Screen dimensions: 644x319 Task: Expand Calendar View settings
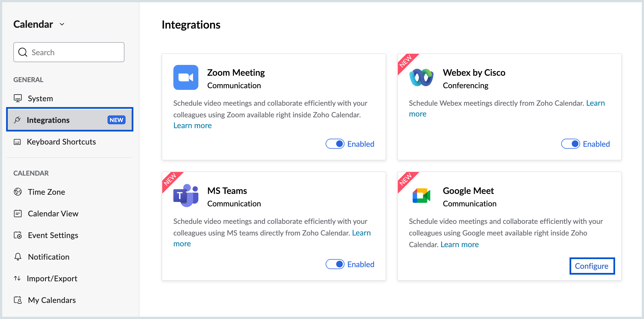tap(53, 213)
